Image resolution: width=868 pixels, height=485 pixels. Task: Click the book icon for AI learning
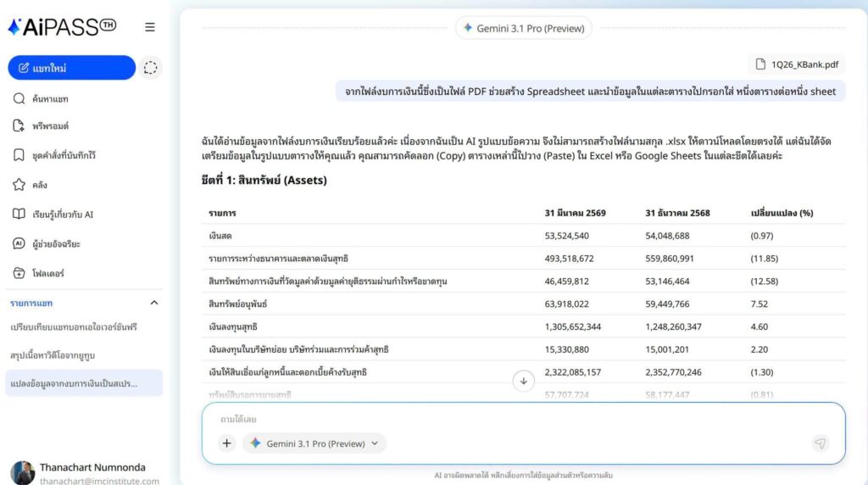click(x=19, y=215)
